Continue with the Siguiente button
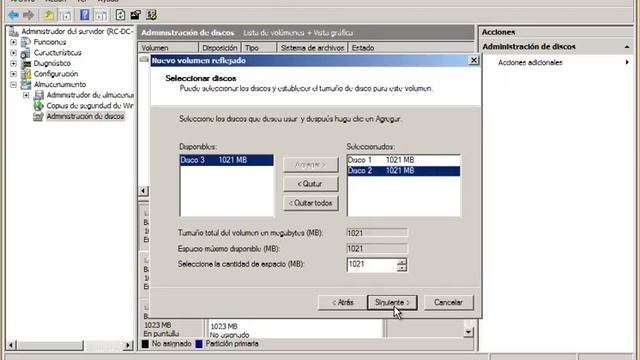 (392, 302)
